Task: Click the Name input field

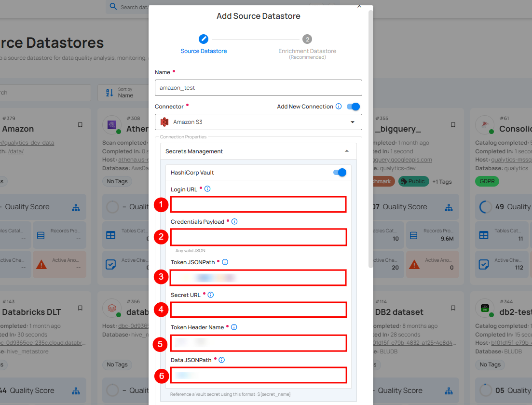Action: 258,88
